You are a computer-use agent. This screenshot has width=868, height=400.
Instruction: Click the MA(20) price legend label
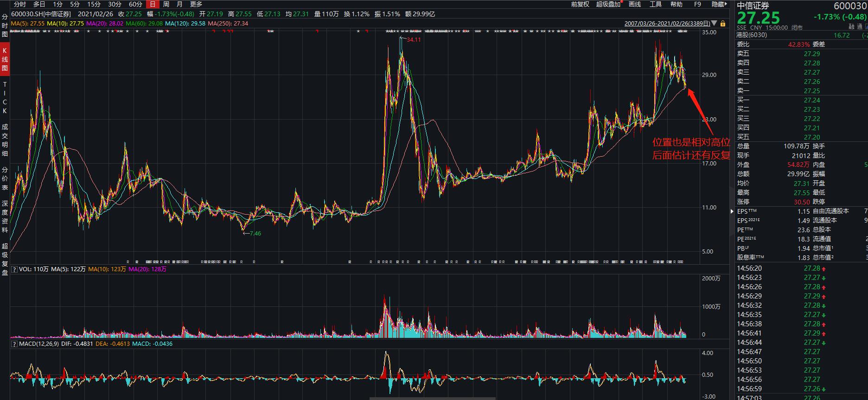(105, 23)
